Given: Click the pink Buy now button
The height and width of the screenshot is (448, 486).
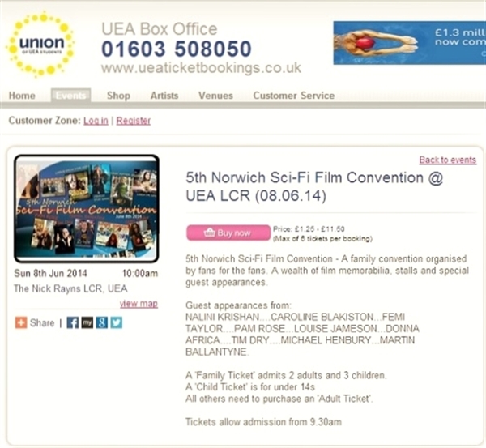Looking at the screenshot, I should (228, 233).
